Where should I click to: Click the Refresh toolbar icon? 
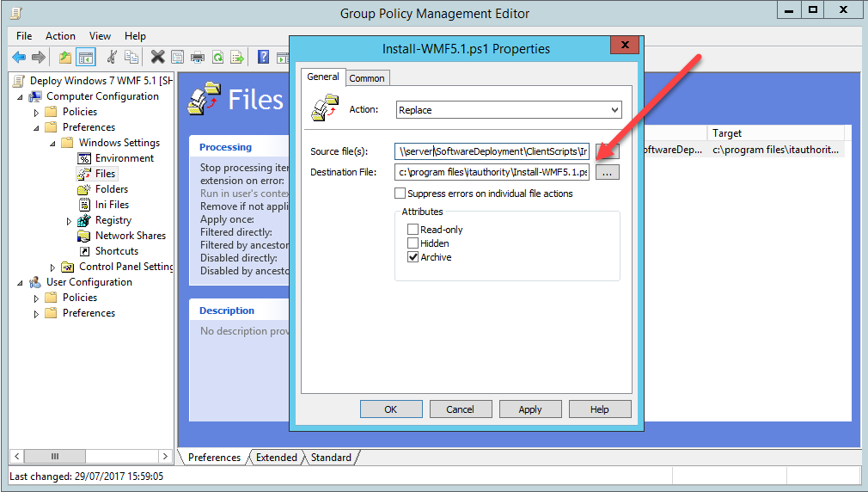pyautogui.click(x=218, y=57)
